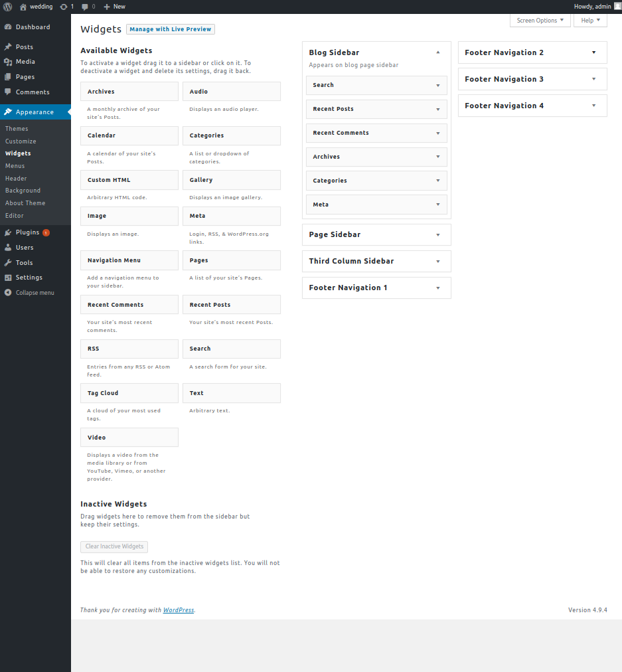Open the Screen Options dropdown
The width and height of the screenshot is (622, 672).
[540, 21]
